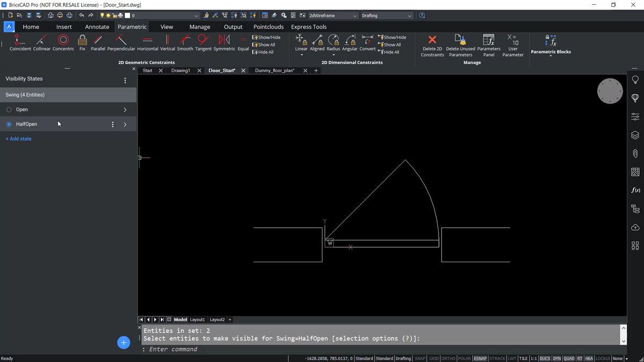Switch to the Layout1 layout
The image size is (644, 362).
point(197,319)
